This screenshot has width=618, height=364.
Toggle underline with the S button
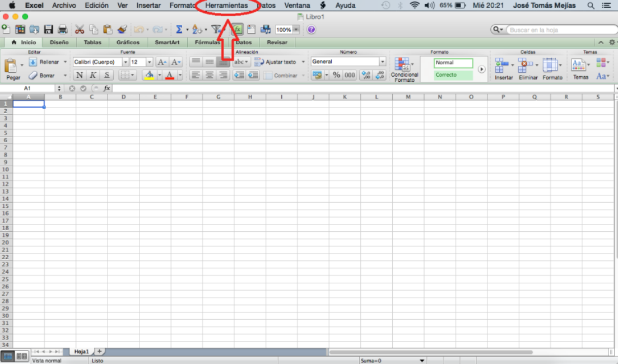point(106,74)
